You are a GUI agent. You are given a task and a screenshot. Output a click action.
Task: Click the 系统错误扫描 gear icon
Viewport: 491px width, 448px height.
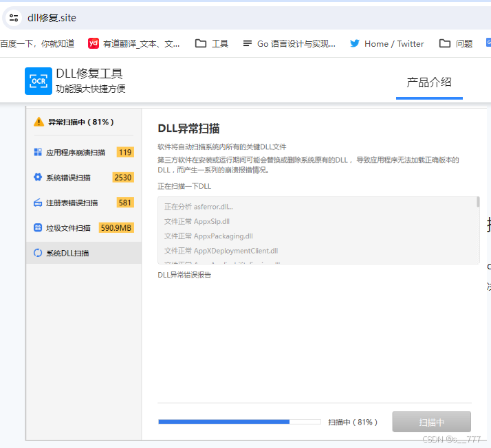tap(38, 177)
